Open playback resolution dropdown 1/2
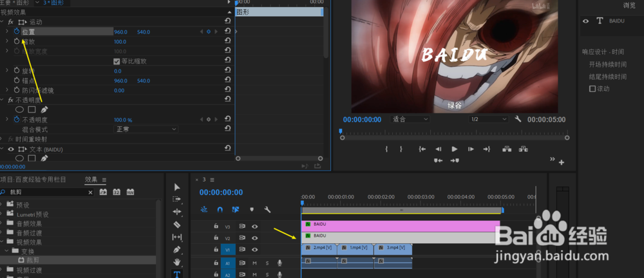644x278 pixels. (x=489, y=119)
